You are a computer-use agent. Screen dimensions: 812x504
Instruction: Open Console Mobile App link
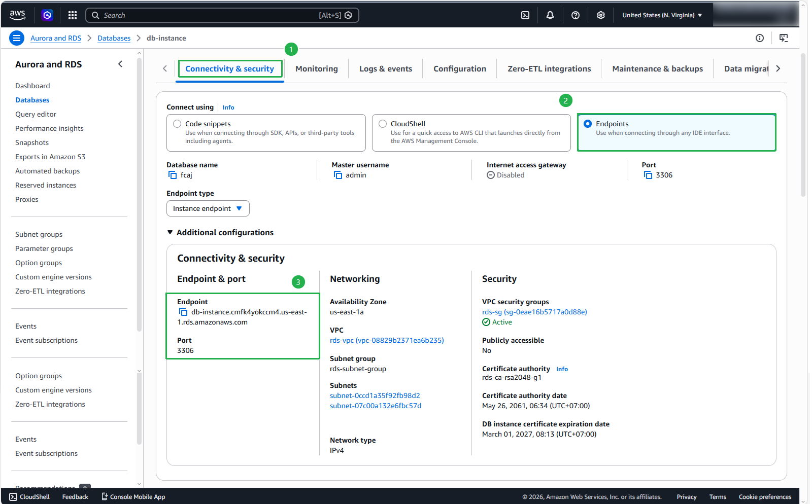[133, 497]
